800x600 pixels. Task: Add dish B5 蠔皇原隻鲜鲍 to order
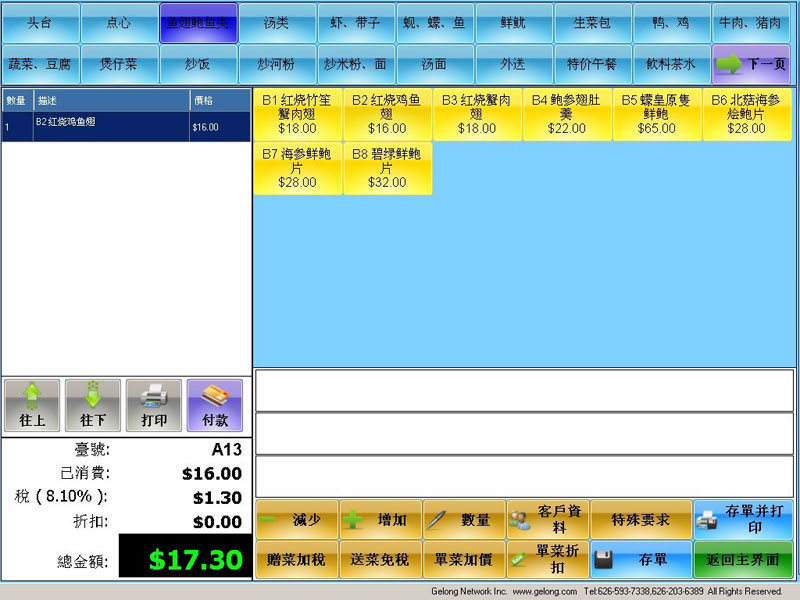(x=657, y=114)
